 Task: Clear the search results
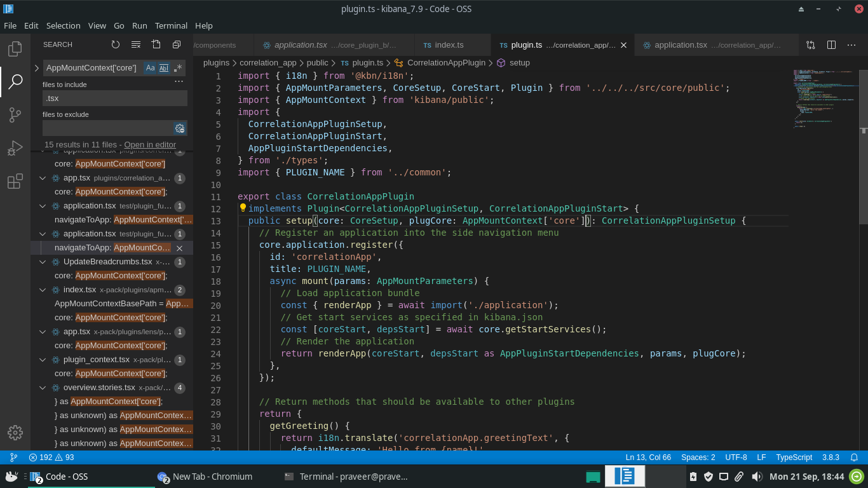[x=136, y=44]
